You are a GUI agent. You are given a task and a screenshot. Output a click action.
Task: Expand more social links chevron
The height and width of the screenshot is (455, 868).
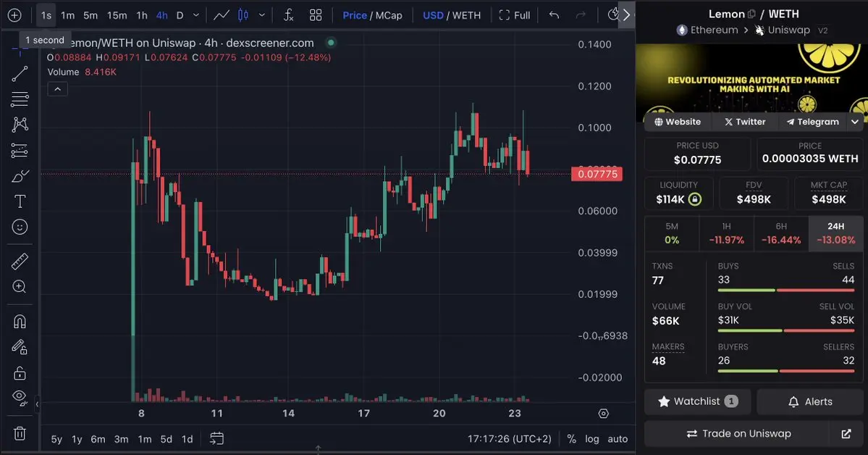[x=855, y=122]
